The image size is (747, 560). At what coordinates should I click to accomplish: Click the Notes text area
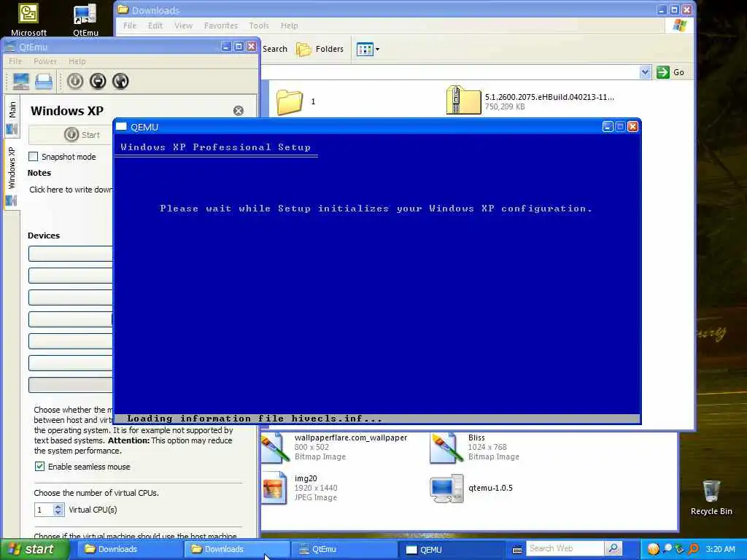(x=71, y=190)
